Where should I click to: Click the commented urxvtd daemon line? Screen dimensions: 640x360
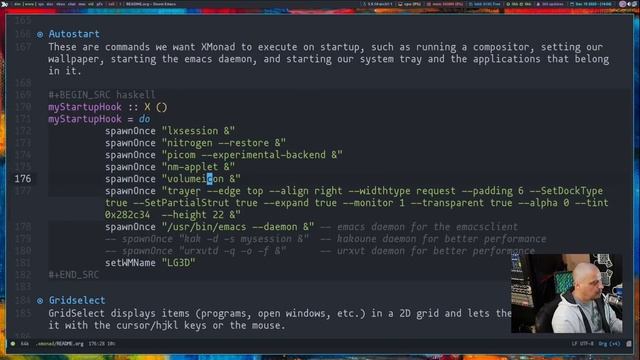coord(320,251)
